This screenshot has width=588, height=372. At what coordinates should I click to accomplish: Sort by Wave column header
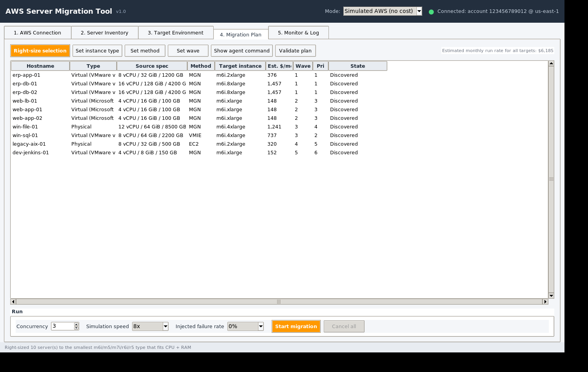point(303,66)
